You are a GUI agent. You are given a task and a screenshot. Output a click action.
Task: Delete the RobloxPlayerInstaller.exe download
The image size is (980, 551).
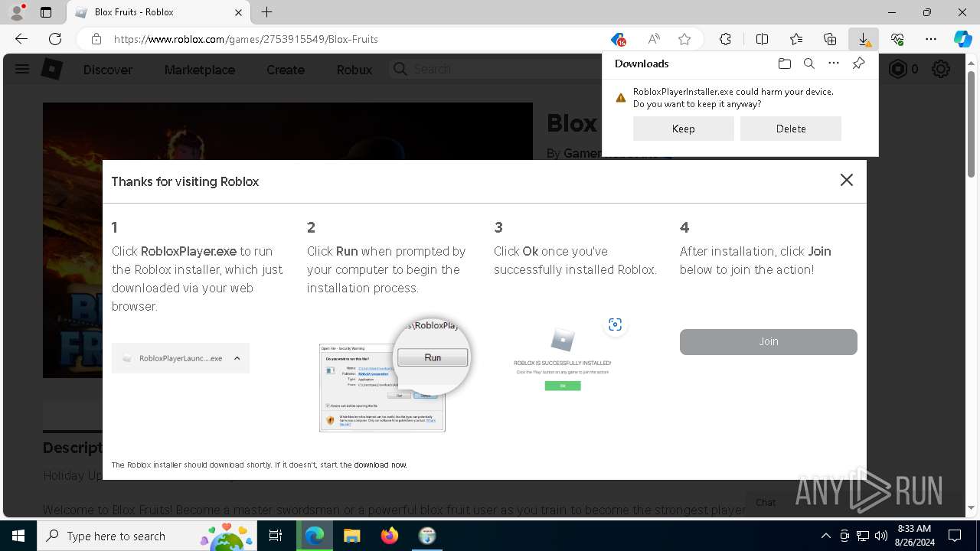point(791,129)
